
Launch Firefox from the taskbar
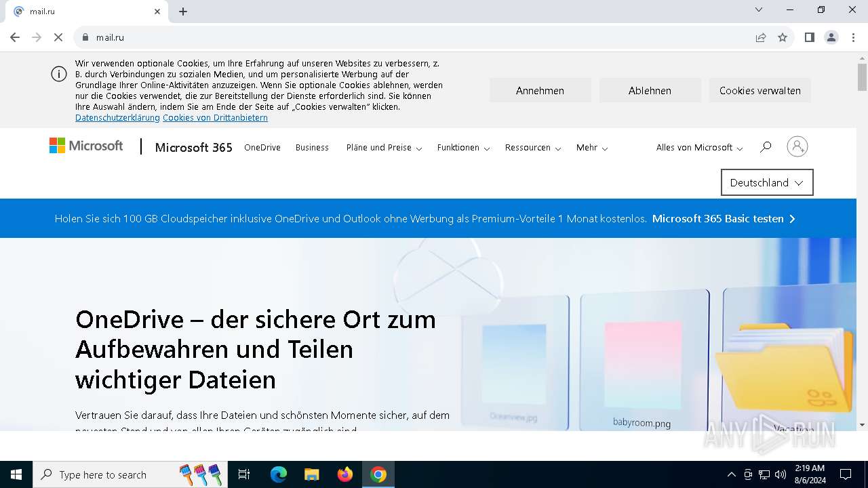pyautogui.click(x=345, y=474)
